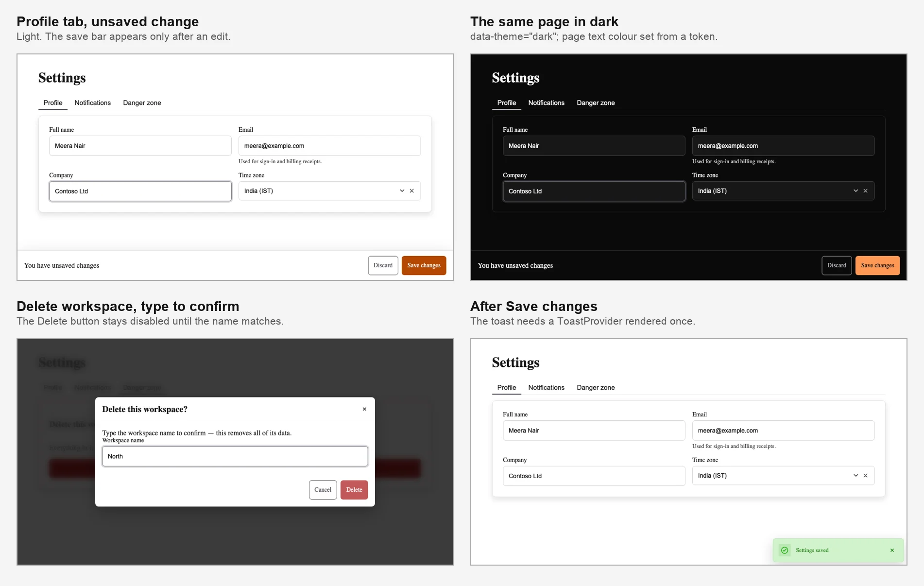Expand the time zone chevron in the light unsaved-changes panel
924x586 pixels.
tap(402, 191)
